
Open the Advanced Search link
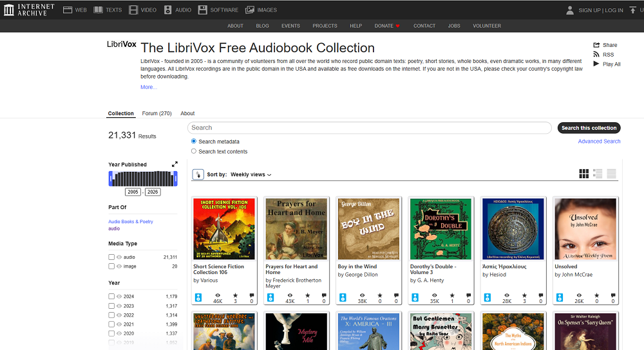click(599, 141)
